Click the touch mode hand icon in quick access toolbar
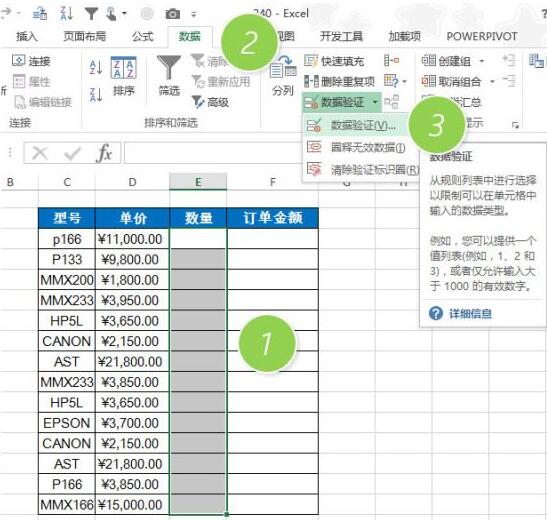547x520 pixels. pyautogui.click(x=111, y=14)
